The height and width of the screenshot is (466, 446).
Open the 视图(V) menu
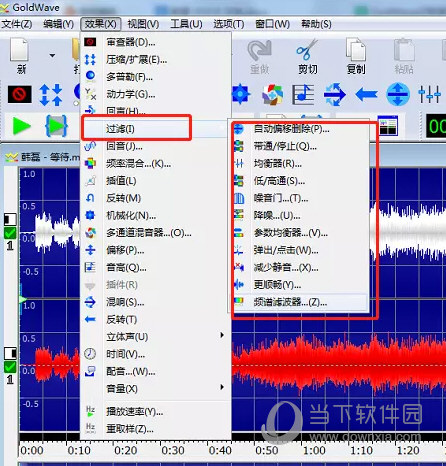(x=143, y=24)
